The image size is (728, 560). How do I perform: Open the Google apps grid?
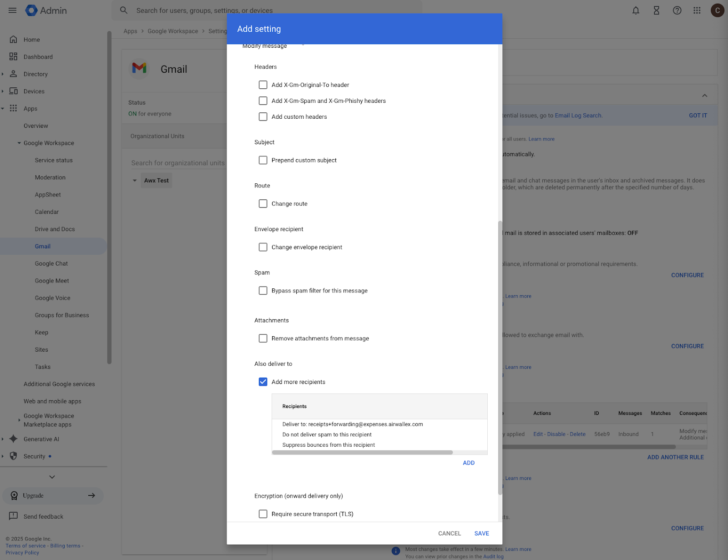tap(697, 10)
